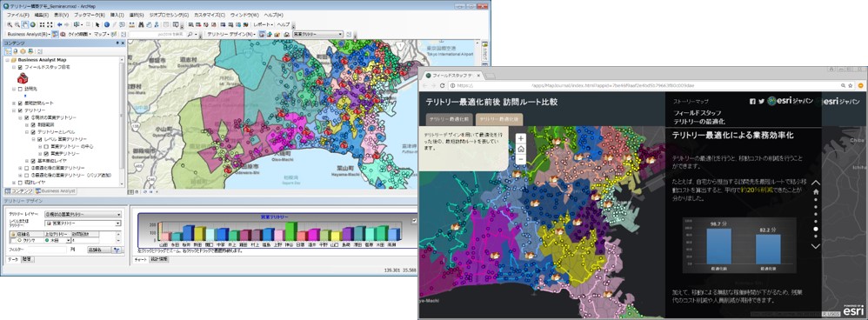This screenshot has width=868, height=320.
Task: Toggle the フィールドスタッフ自宅 layer checkbox
Action: (x=20, y=67)
